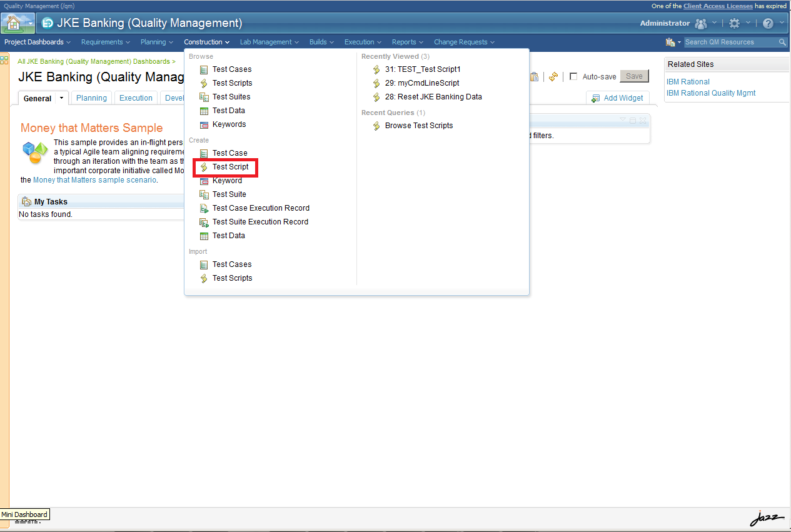Click the Test Data icon under Create
This screenshot has height=532, width=791.
coord(203,236)
